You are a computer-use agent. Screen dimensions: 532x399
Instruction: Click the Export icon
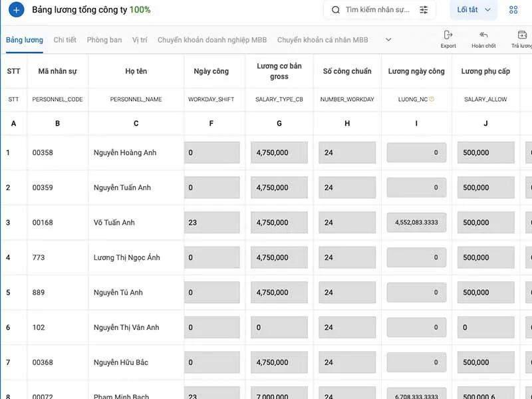448,35
